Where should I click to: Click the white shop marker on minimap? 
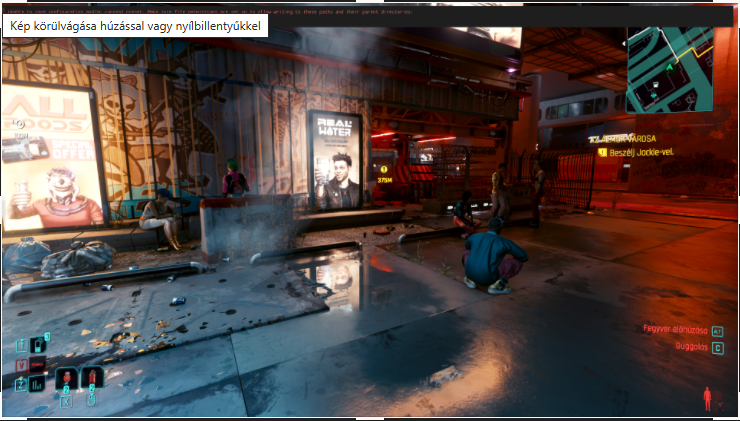[x=655, y=84]
